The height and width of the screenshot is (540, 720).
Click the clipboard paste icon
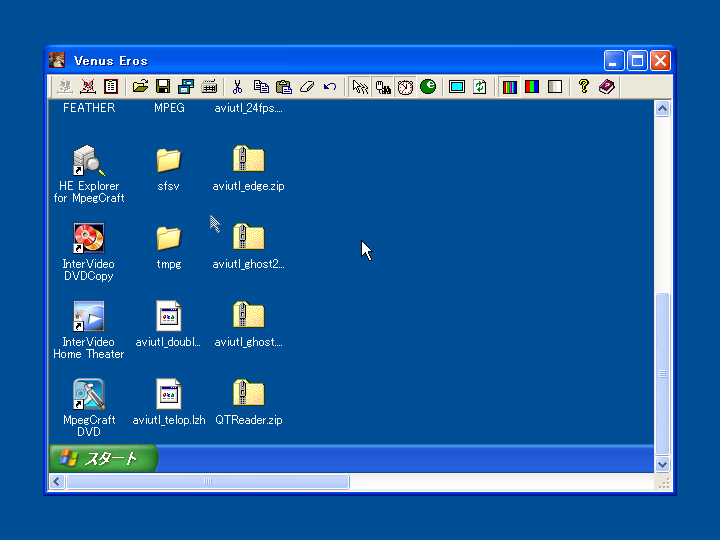pos(284,86)
